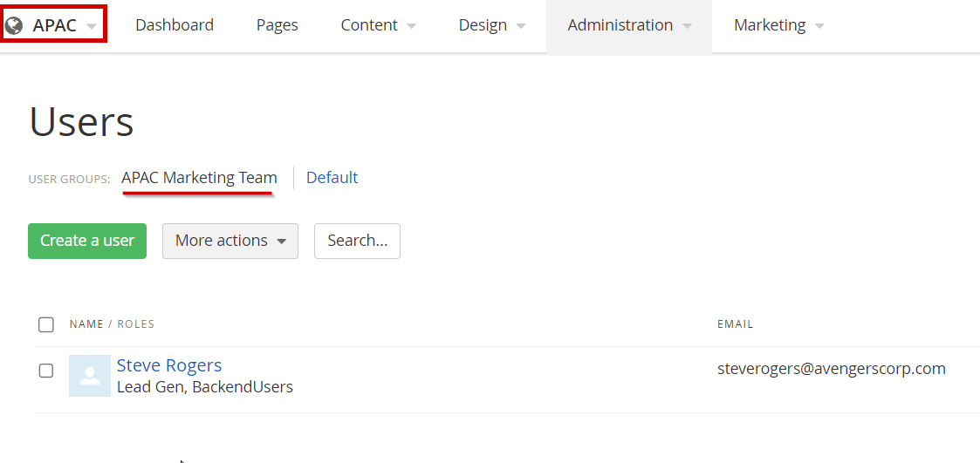Select the Default user group link
This screenshot has height=463, width=980.
(332, 178)
